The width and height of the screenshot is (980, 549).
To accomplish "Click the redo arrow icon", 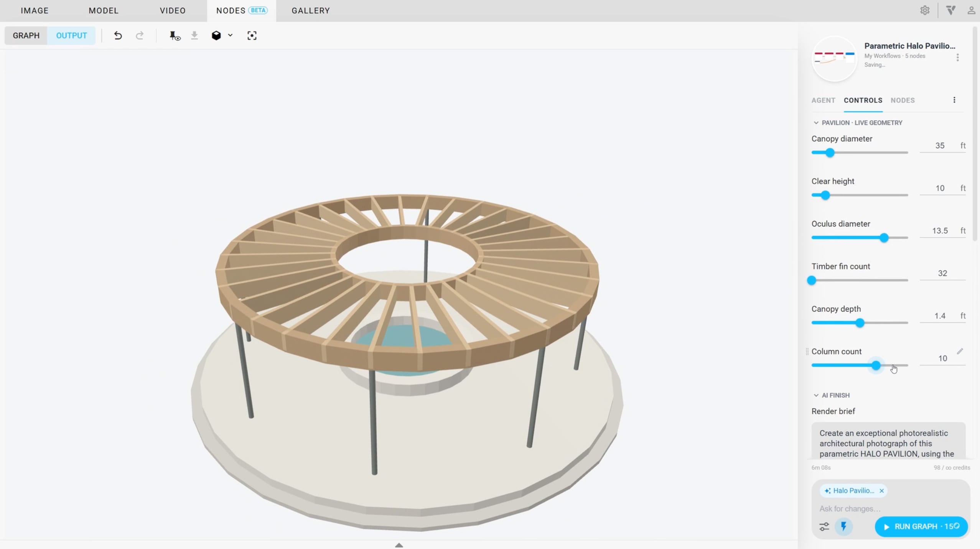I will point(140,36).
